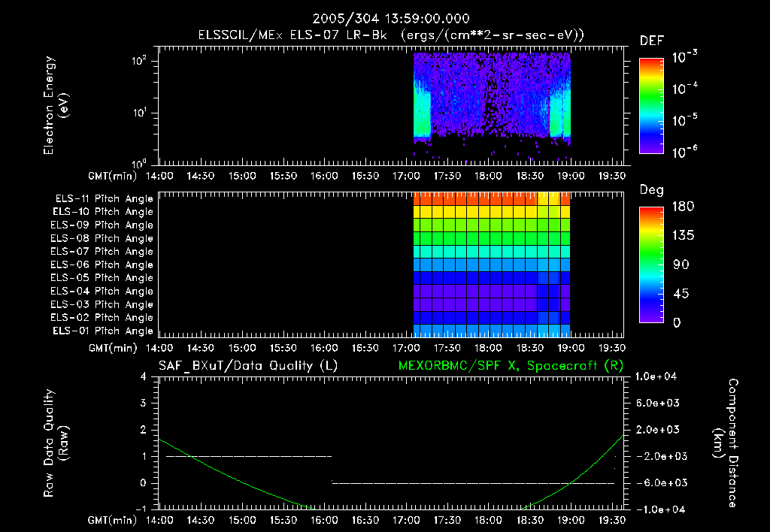
Task: Click the ELS-10 Pitch Angle row label
Action: [103, 212]
